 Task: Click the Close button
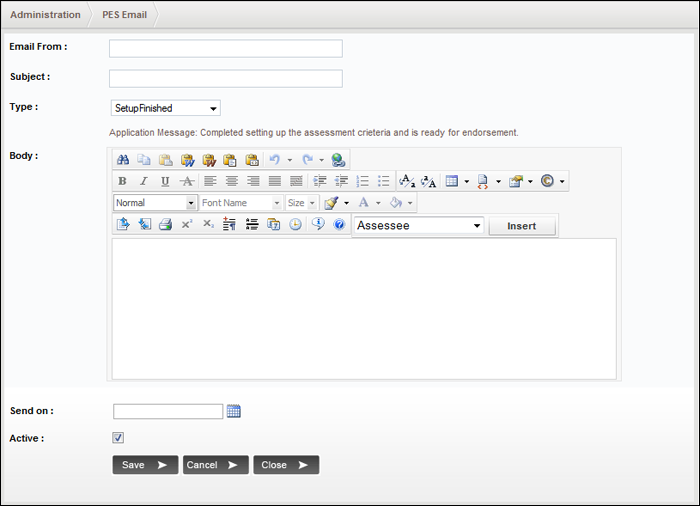[286, 465]
